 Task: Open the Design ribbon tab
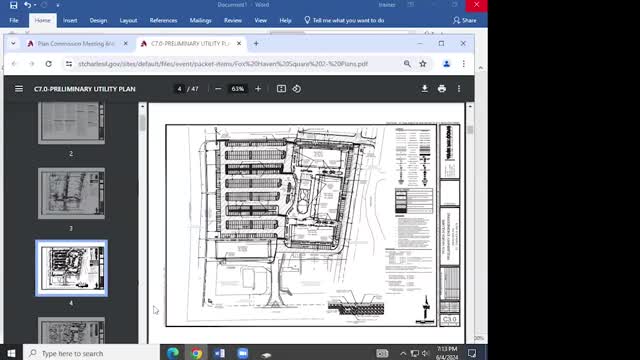98,20
